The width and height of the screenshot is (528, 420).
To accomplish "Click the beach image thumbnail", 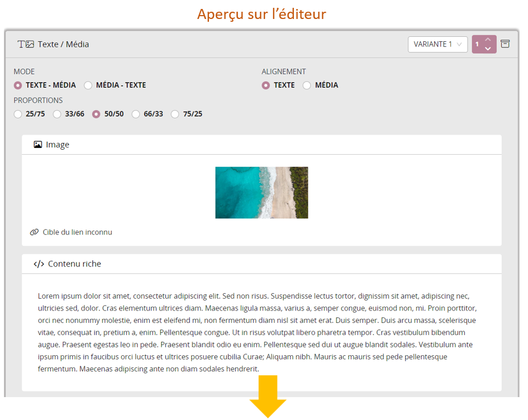I will pos(261,193).
